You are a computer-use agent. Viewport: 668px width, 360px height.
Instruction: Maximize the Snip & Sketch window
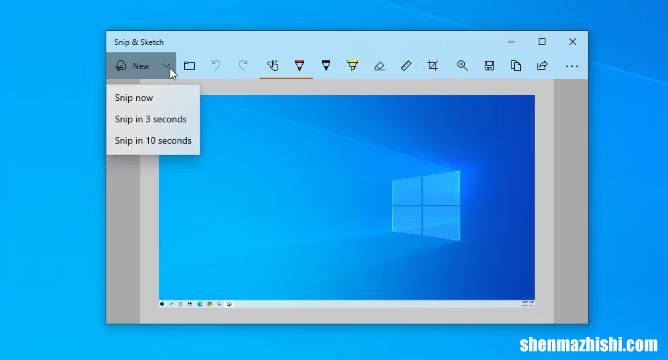(542, 41)
